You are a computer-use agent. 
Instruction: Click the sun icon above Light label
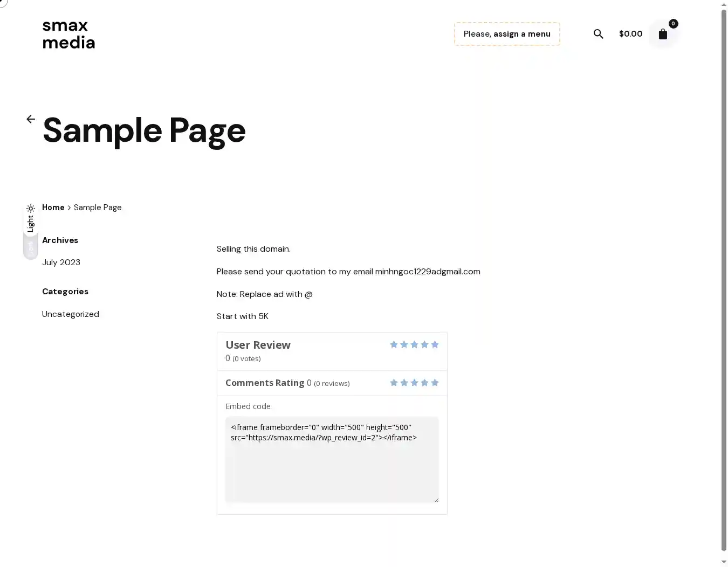(31, 208)
